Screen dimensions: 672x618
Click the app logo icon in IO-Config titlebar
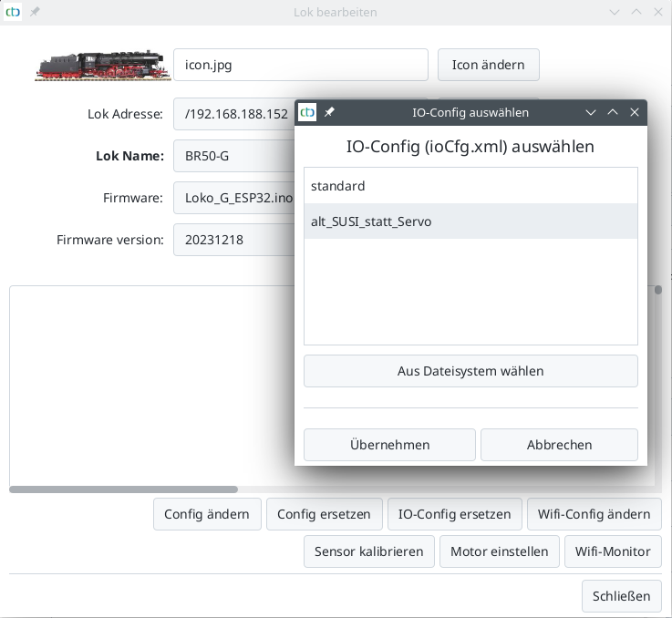308,112
